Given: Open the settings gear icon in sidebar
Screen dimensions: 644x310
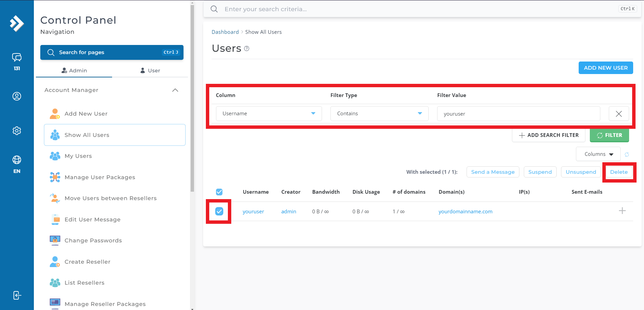Looking at the screenshot, I should click(x=17, y=131).
